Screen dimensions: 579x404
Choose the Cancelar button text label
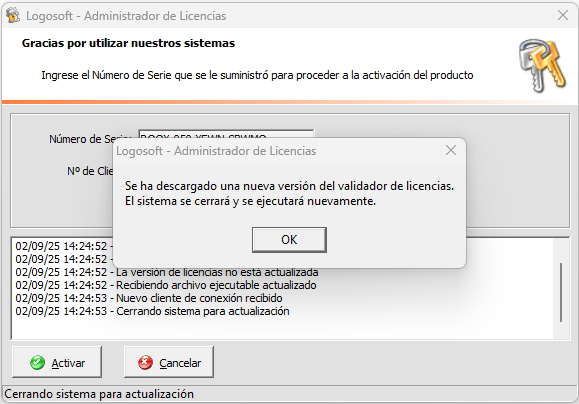click(180, 363)
